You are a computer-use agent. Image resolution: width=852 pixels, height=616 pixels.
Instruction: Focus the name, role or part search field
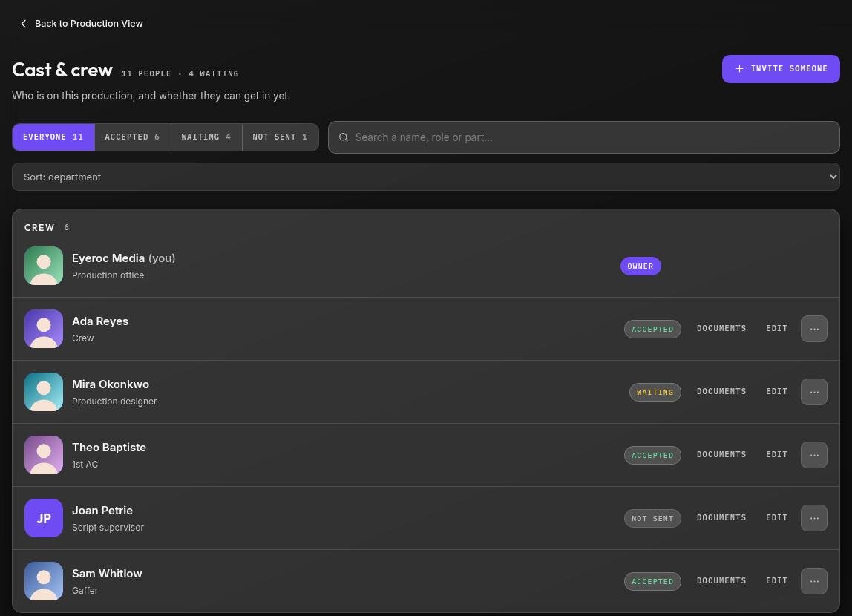(583, 137)
